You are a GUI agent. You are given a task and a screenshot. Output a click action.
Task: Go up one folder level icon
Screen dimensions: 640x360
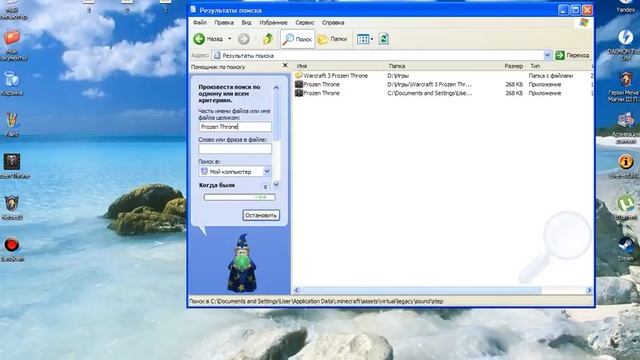(x=268, y=39)
